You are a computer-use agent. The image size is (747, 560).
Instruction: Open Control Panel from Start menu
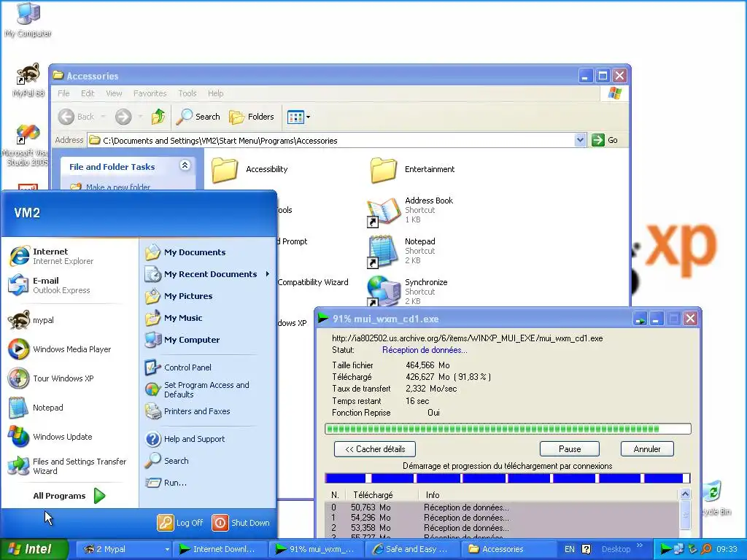tap(179, 367)
